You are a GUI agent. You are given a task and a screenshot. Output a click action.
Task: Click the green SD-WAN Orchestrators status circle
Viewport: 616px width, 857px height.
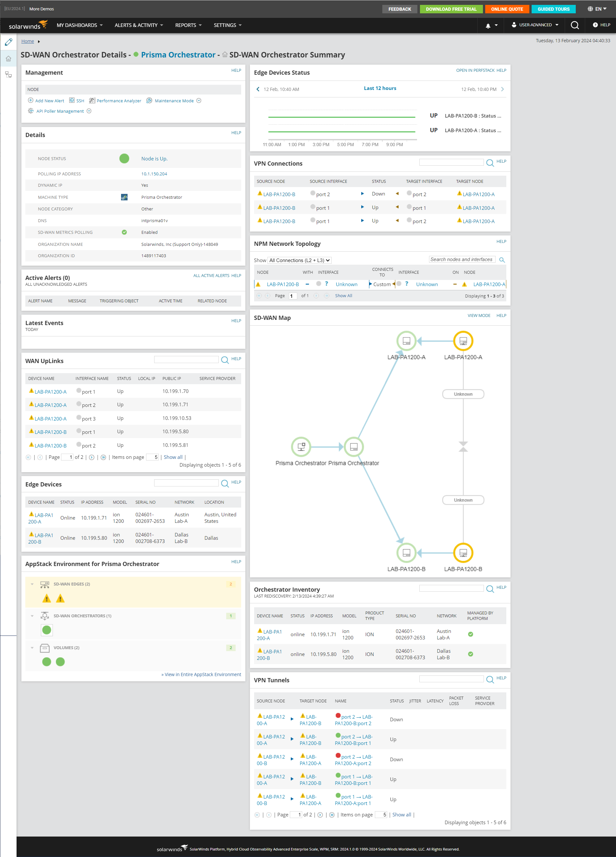47,630
